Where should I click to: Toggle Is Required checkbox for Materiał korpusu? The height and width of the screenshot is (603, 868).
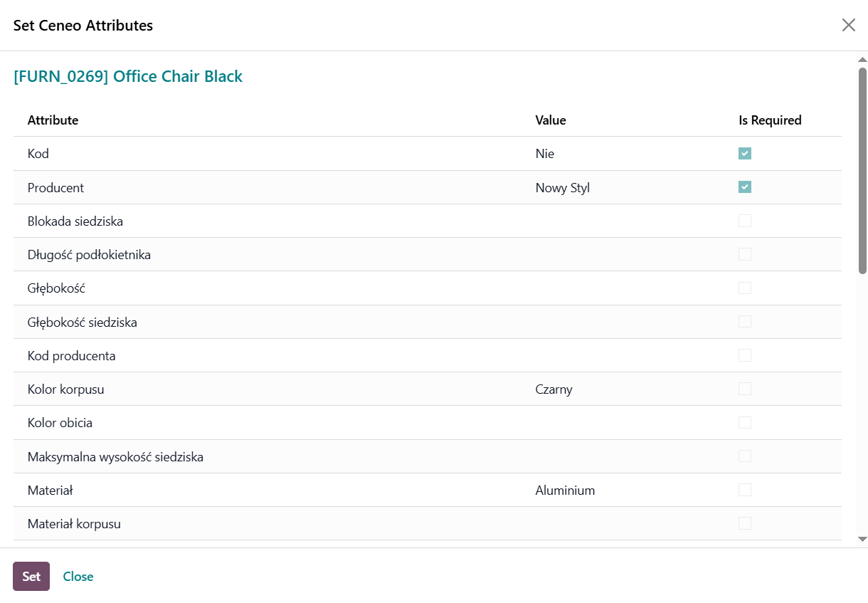745,523
